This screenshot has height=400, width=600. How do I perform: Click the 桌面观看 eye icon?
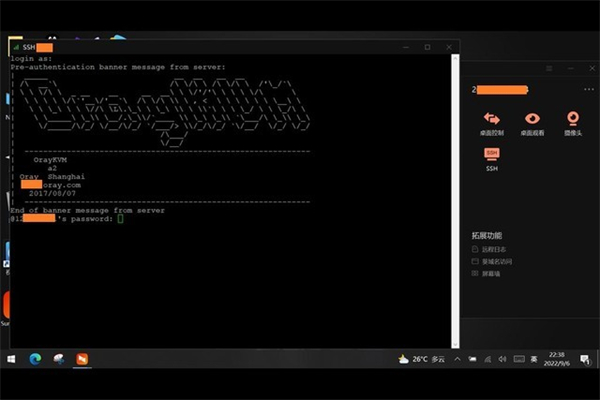click(x=532, y=122)
